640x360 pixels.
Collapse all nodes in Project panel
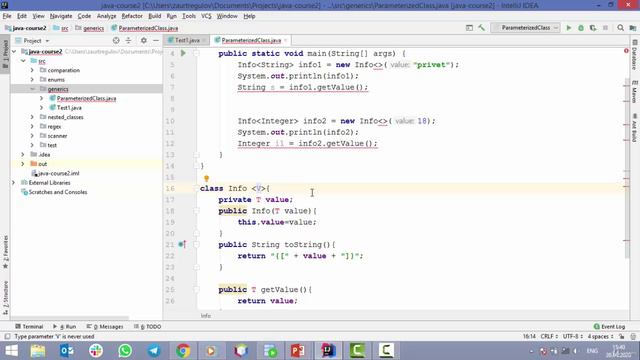click(x=128, y=40)
